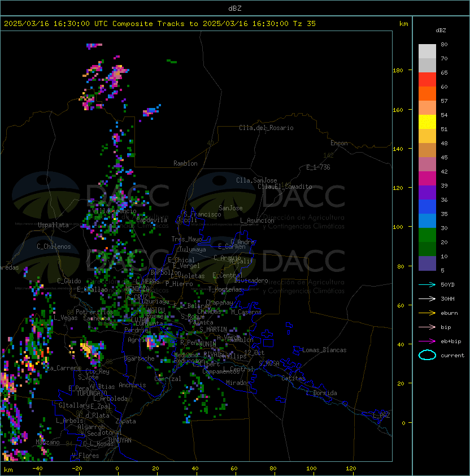Pick the light blue swatch below 35 dBZ
Viewport: 470px width, 476px height.
427,220
